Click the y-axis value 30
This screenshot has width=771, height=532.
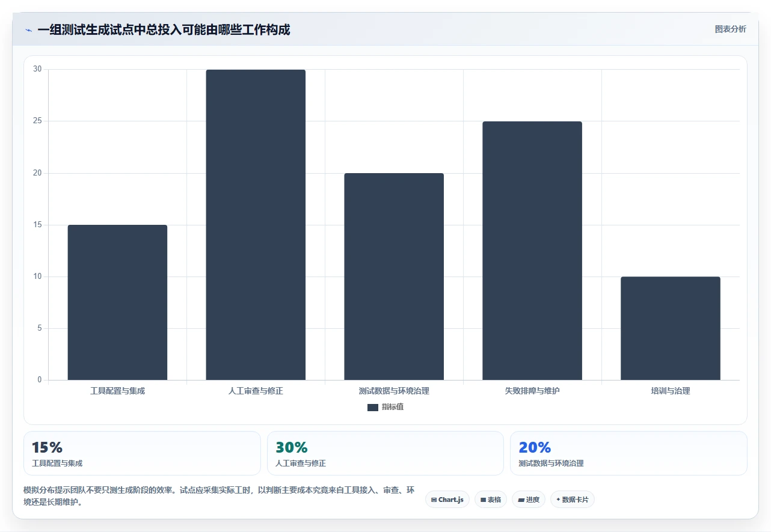click(38, 69)
